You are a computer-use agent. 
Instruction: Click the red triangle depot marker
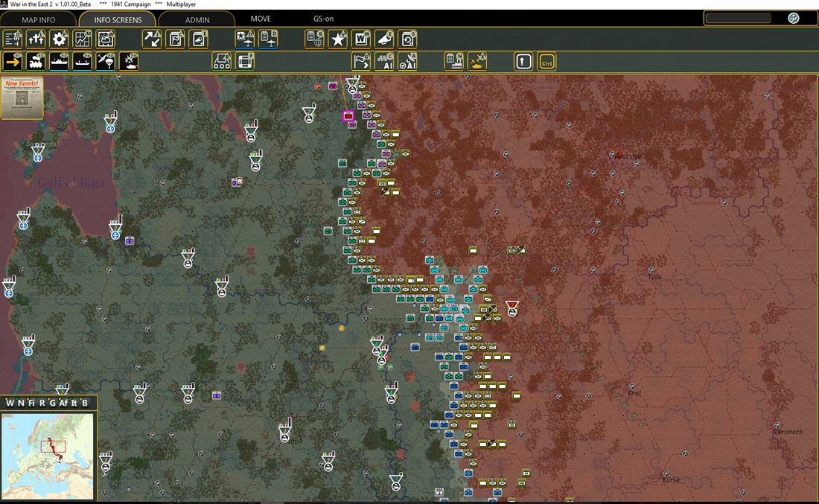(x=512, y=308)
